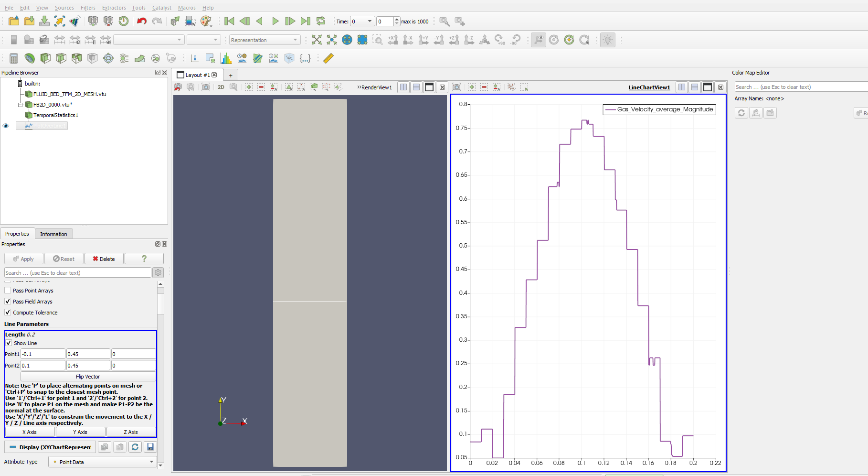Click the Reset camera icon
This screenshot has width=868, height=476.
point(317,40)
